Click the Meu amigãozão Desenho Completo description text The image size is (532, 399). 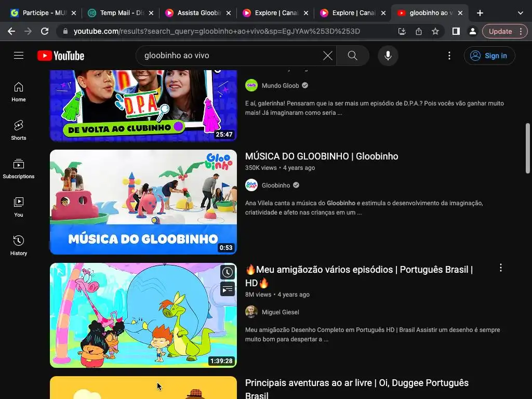373,335
